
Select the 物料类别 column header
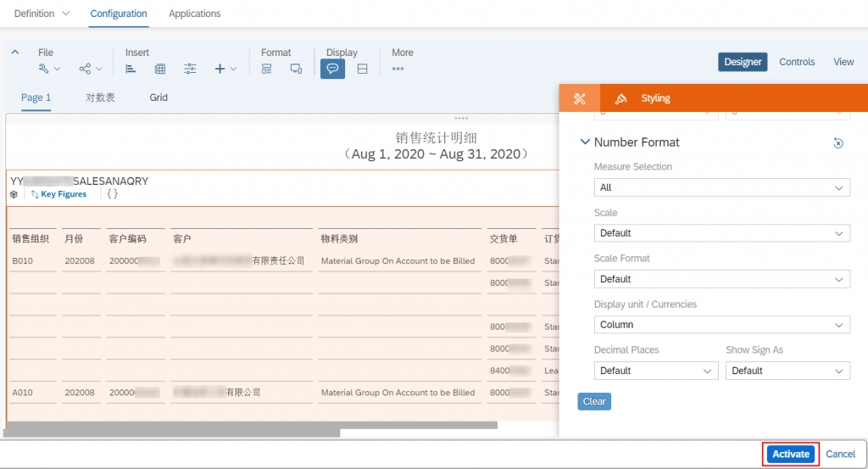click(339, 238)
